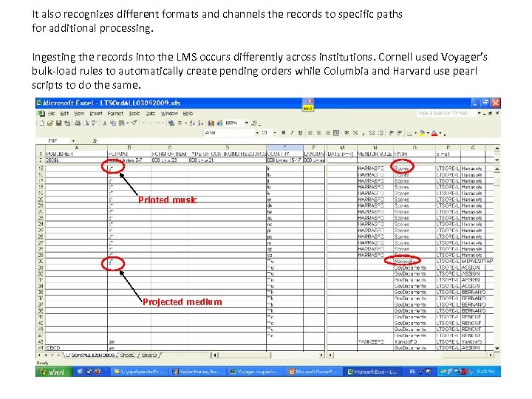Open the Font Color dropdown arrow
This screenshot has width=532, height=399.
click(x=440, y=133)
